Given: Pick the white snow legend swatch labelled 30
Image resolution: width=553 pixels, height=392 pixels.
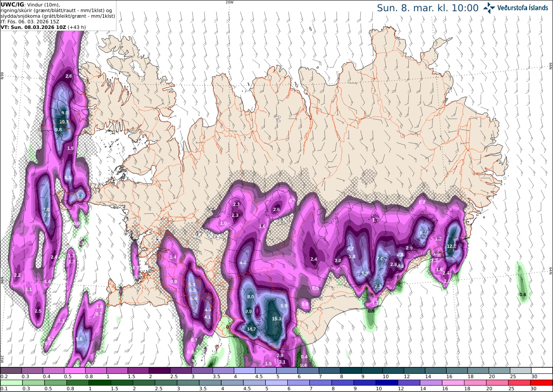Looking at the screenshot, I should (x=542, y=370).
